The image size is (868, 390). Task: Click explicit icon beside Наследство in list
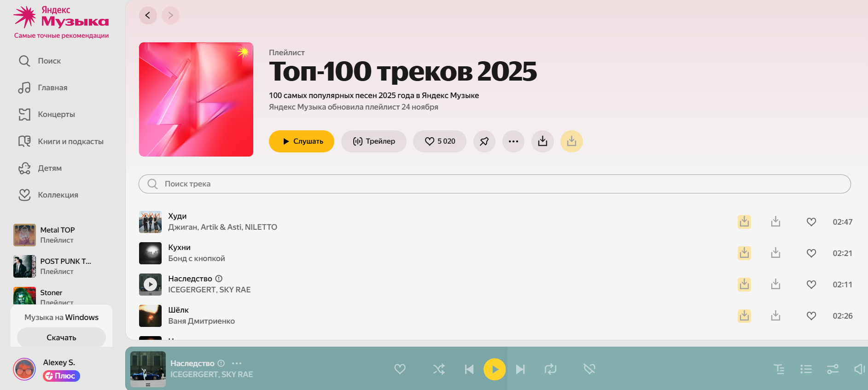click(219, 279)
